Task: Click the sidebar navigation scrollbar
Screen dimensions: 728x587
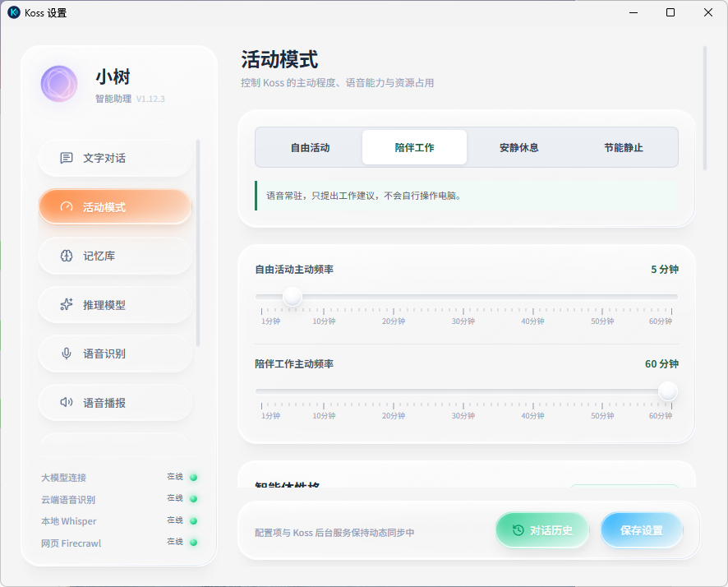Action: pyautogui.click(x=198, y=243)
